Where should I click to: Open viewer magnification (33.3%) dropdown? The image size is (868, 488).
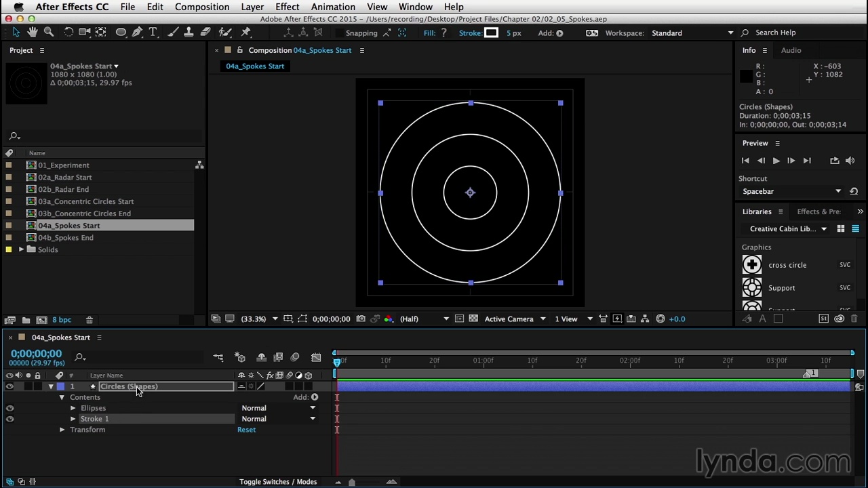259,319
